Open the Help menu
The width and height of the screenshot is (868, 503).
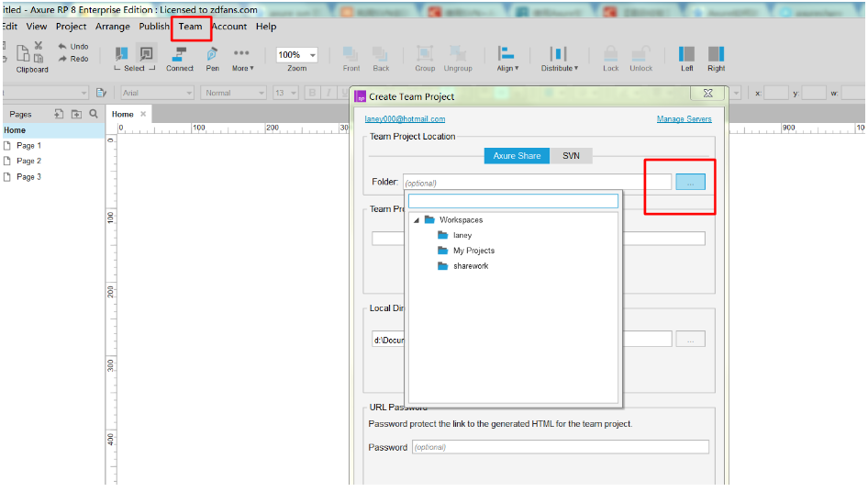266,27
